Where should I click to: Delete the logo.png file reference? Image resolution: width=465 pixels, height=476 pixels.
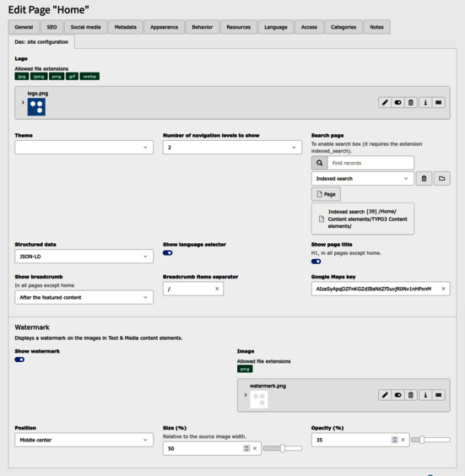click(x=411, y=103)
